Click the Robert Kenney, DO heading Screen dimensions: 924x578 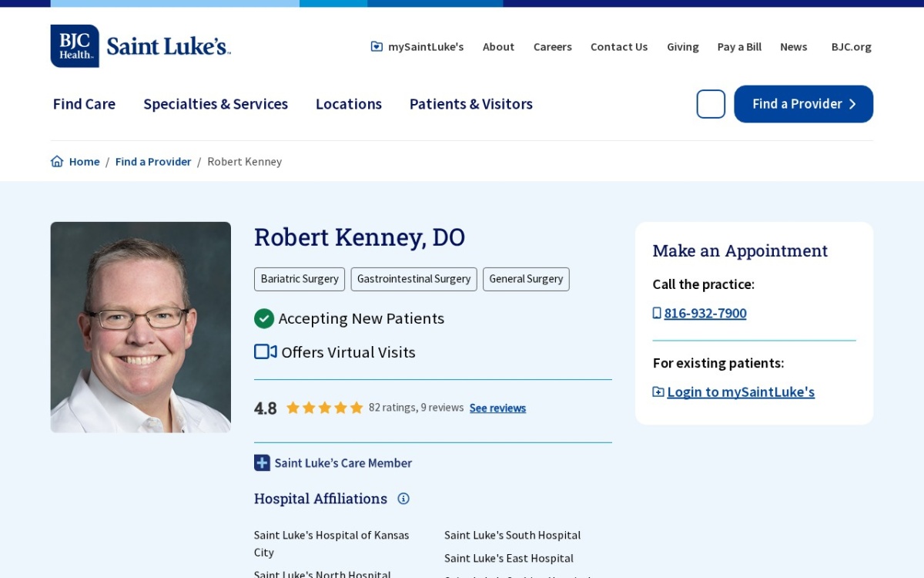(360, 237)
